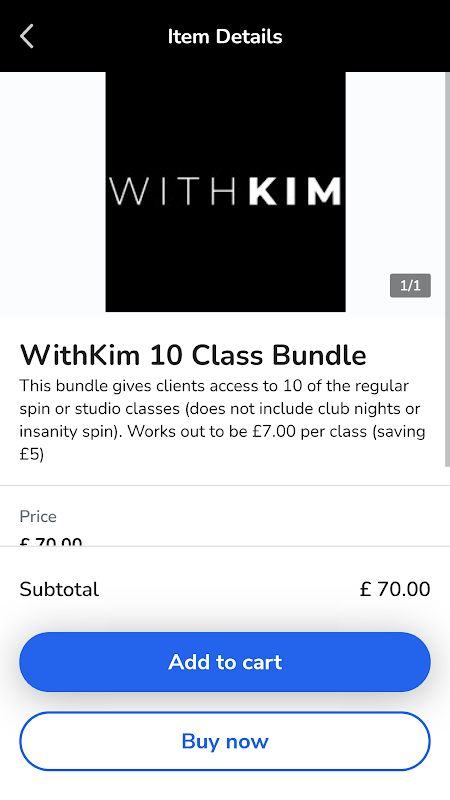Viewport: 450px width, 800px height.
Task: Tap the bundle description paragraph
Action: pos(222,420)
